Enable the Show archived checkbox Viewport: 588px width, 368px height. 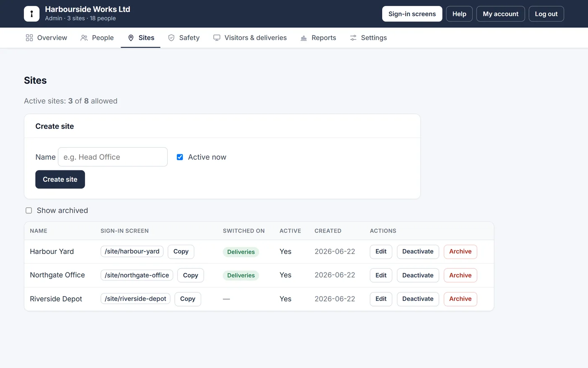tap(29, 211)
